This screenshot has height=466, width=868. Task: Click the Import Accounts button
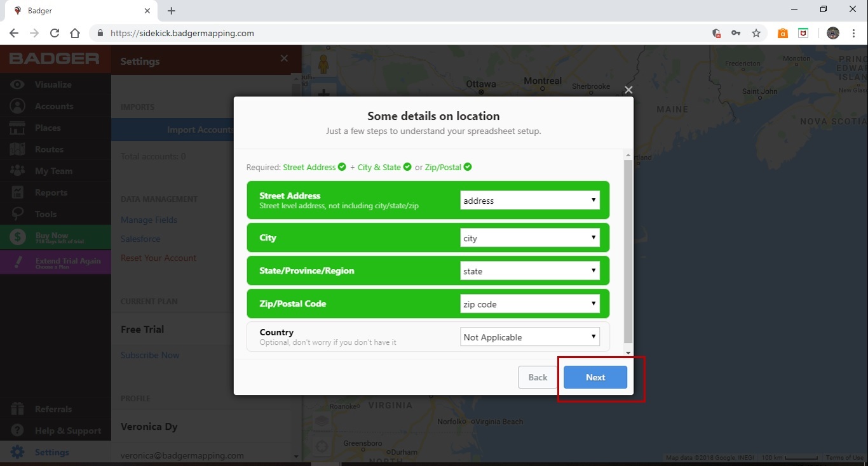tap(173, 130)
